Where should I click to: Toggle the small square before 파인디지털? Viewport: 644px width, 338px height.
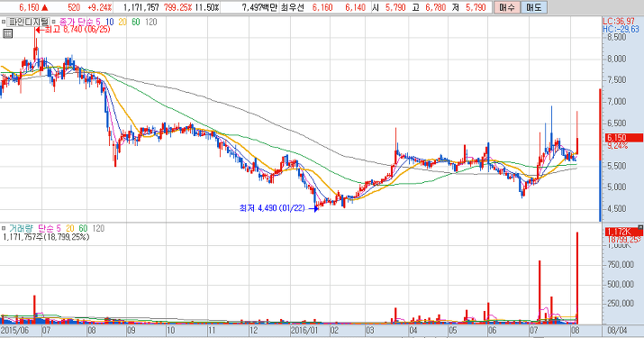3,22
